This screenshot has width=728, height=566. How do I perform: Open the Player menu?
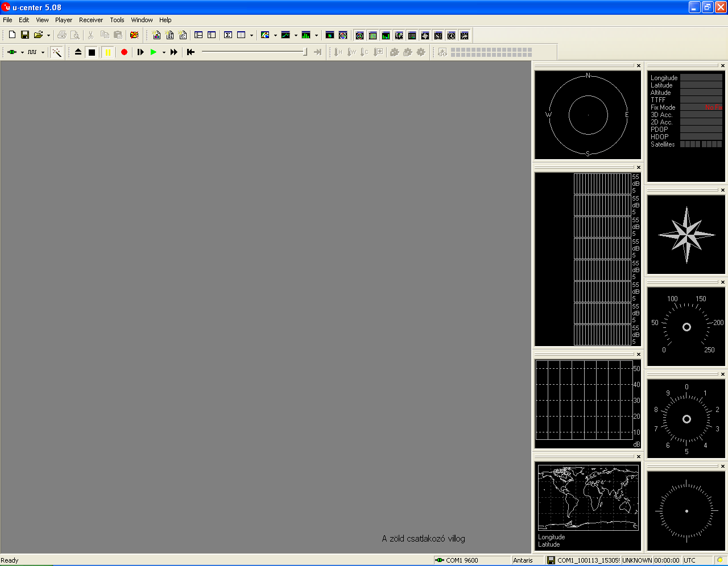click(x=64, y=20)
